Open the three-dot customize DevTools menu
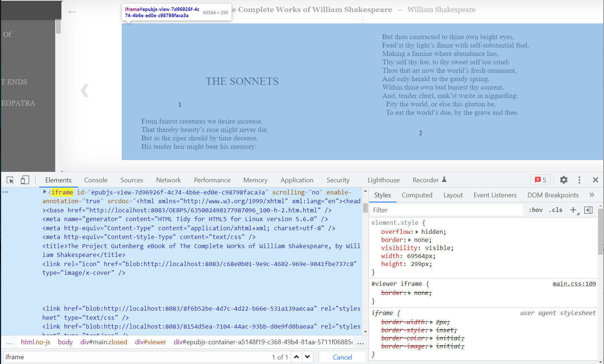Viewport: 604px width, 364px height. coord(579,180)
